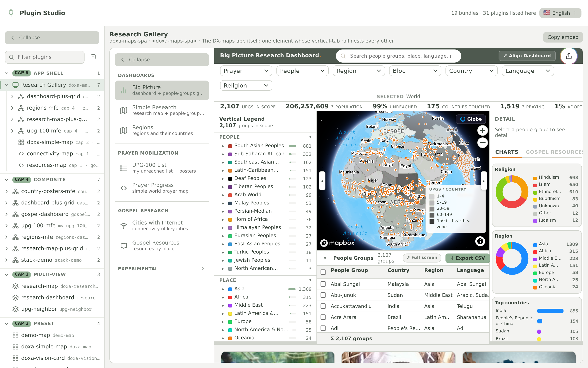588x368 pixels.
Task: Expand the EXPERIMENTAL section
Action: pyautogui.click(x=161, y=269)
